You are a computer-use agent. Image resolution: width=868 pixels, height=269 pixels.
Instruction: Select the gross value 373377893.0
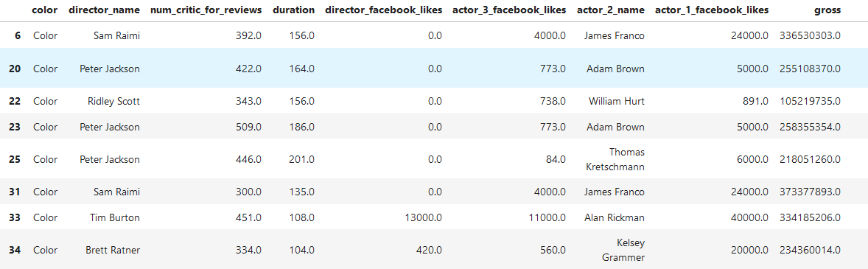(x=811, y=192)
